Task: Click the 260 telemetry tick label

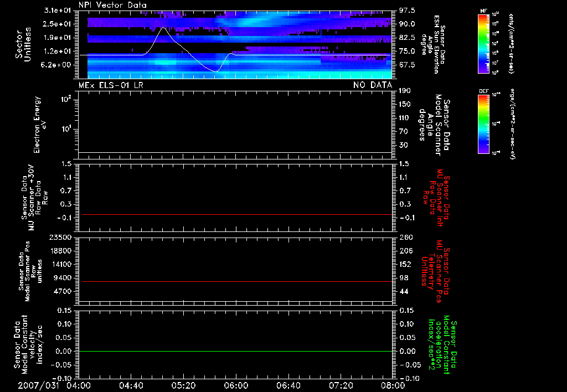Action: pos(406,238)
